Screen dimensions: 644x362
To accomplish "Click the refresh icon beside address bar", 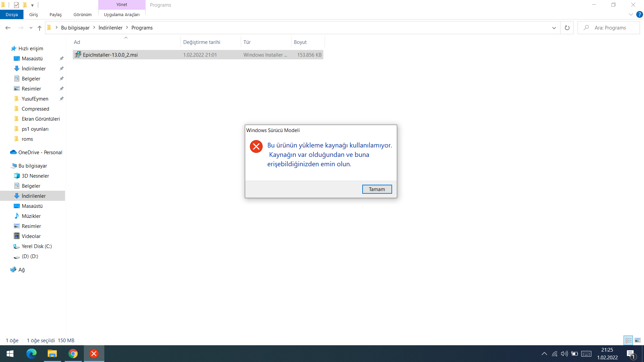I will coord(567,28).
